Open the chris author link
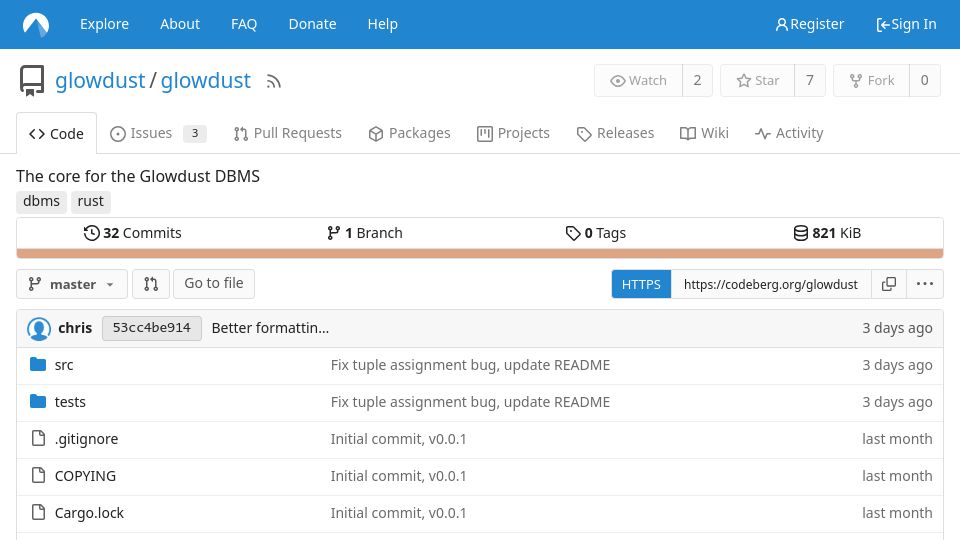This screenshot has width=960, height=540. coord(75,328)
